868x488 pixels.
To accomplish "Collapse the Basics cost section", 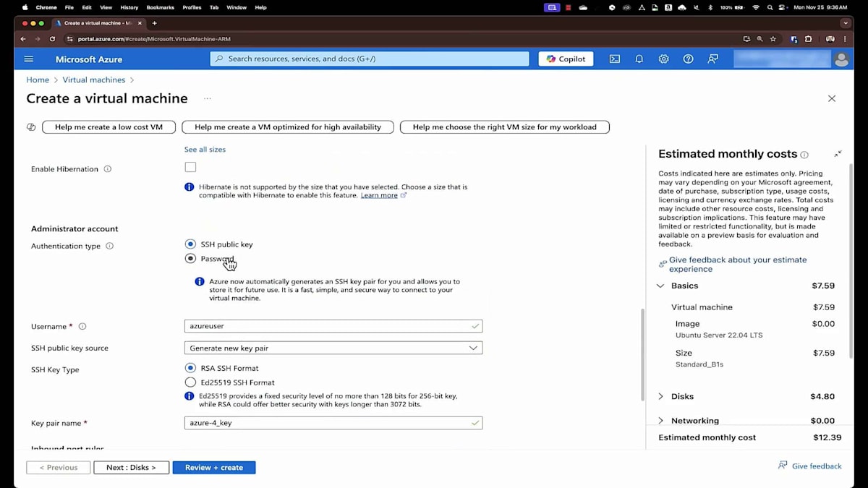I will pos(660,286).
